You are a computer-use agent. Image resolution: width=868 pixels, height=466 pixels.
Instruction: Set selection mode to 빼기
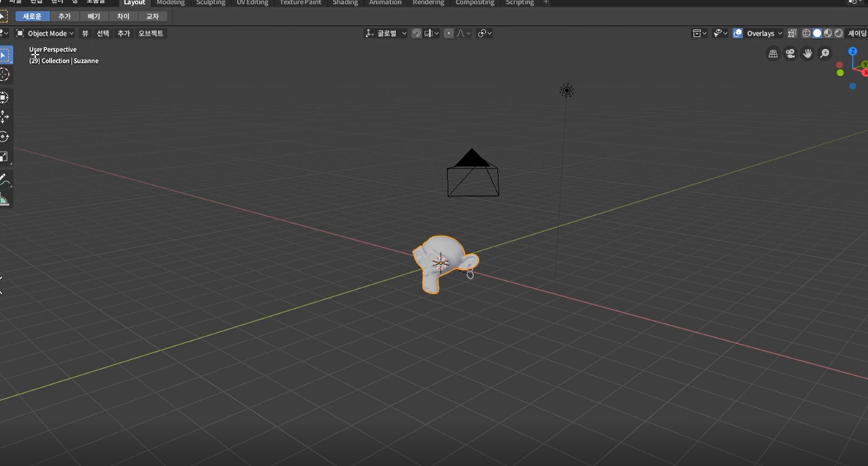[94, 17]
